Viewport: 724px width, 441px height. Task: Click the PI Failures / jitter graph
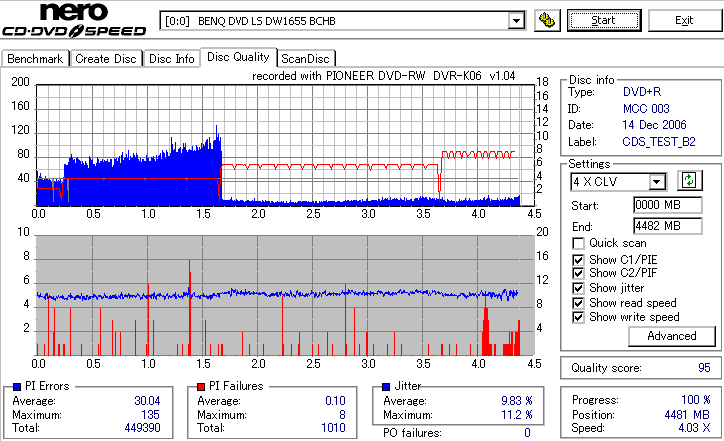coord(285,296)
